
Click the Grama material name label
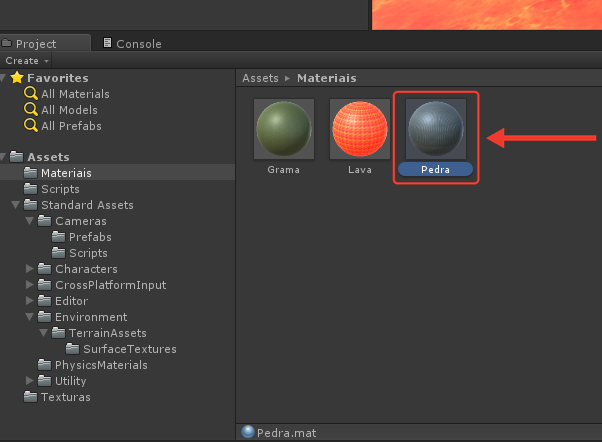[284, 170]
